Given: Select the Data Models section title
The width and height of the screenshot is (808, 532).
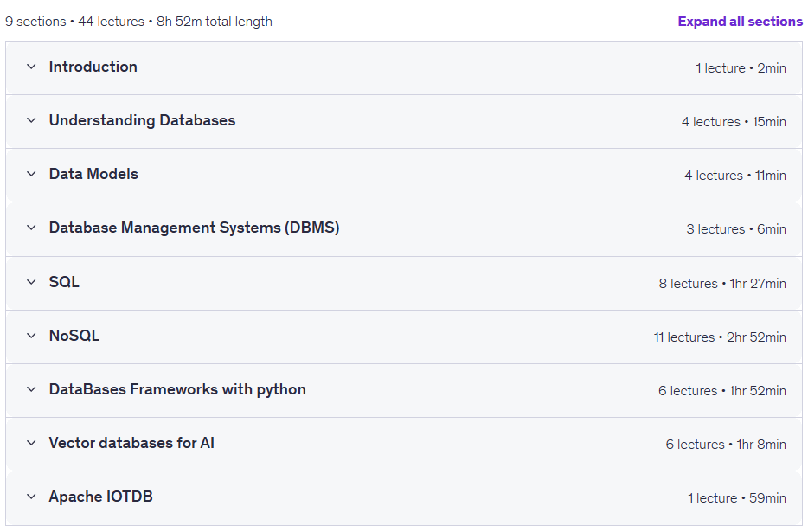Looking at the screenshot, I should coord(93,174).
